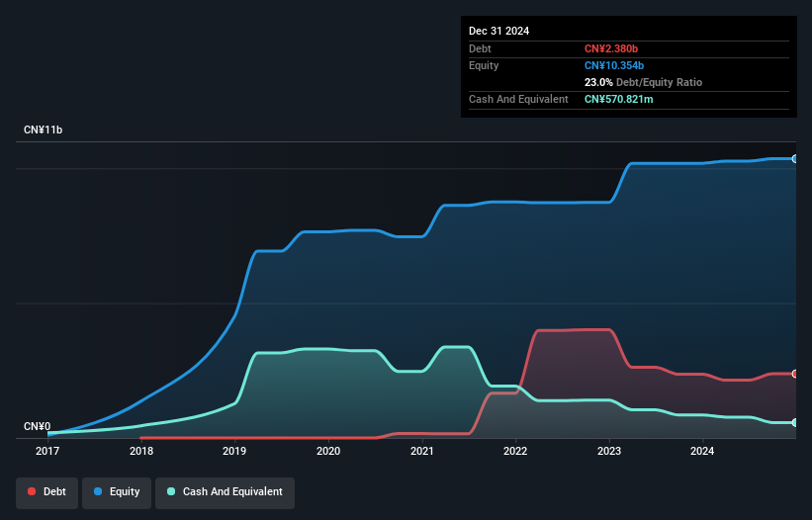Click the 2018 x-axis label
Screen dimensions: 812x520
[x=141, y=451]
